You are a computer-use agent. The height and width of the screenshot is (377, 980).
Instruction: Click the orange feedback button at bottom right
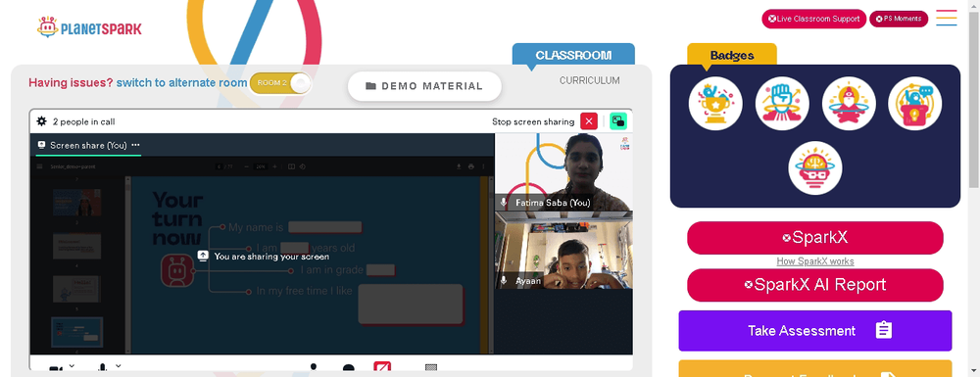point(815,369)
